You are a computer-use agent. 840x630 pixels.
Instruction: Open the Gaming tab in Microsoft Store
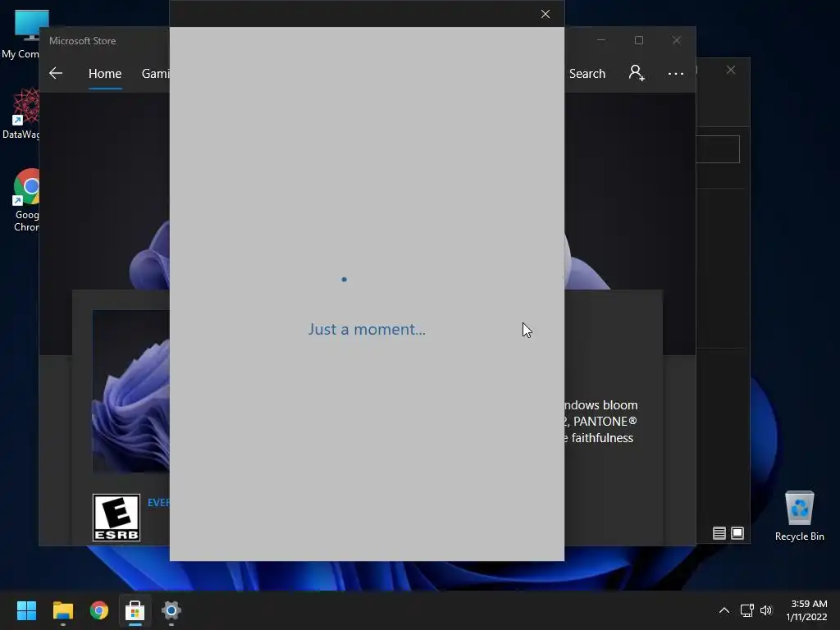tap(155, 73)
